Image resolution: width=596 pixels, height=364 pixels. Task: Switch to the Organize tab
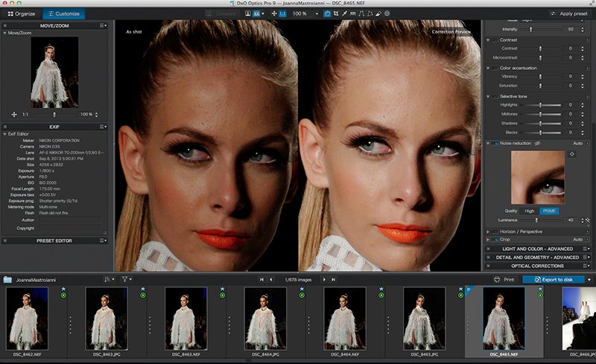pos(22,13)
